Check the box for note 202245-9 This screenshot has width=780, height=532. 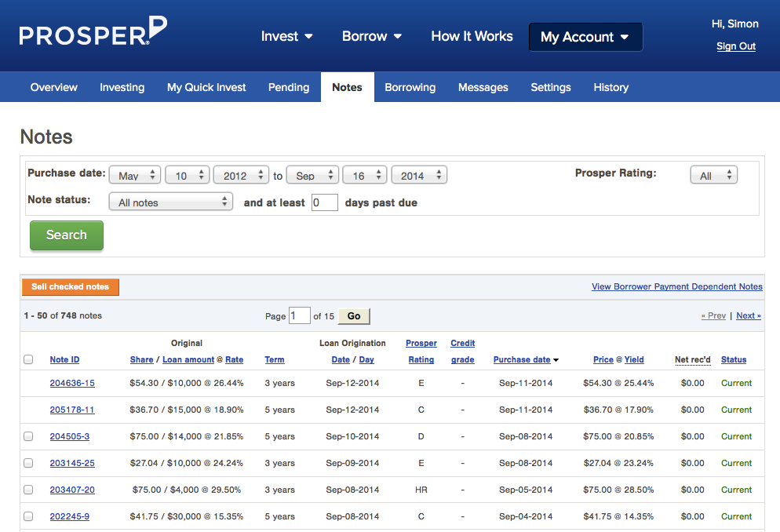[x=28, y=516]
